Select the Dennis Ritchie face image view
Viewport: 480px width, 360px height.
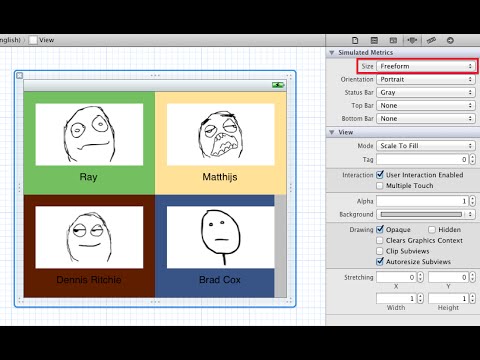click(x=89, y=237)
